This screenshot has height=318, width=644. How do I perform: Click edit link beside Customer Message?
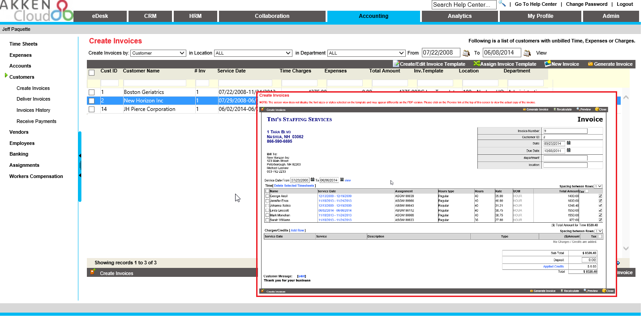[302, 276]
